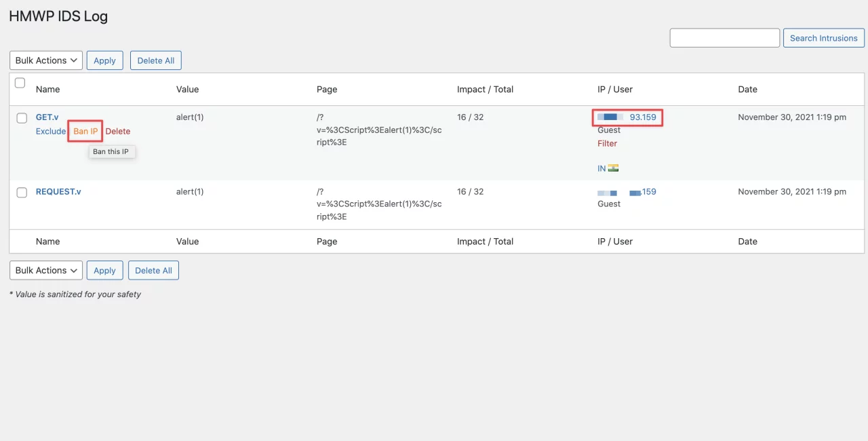This screenshot has height=441, width=868.
Task: Click the bottom Apply button
Action: click(104, 270)
